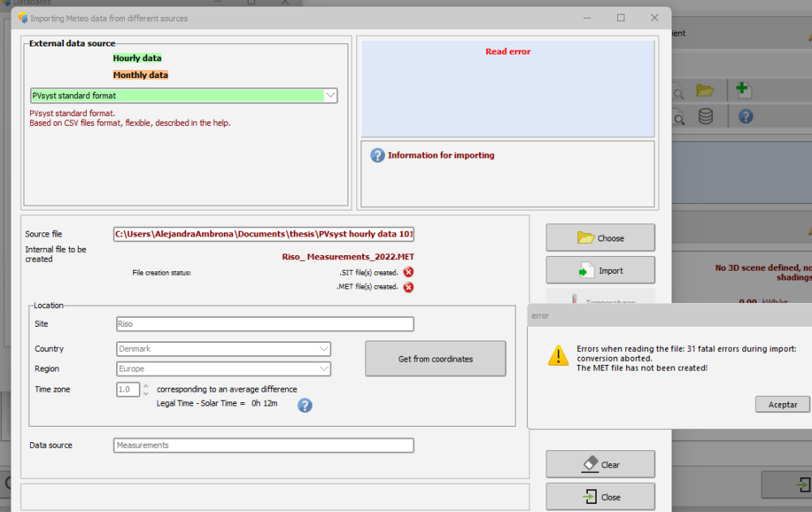Click the green plus new file icon
Viewport: 812px width, 512px height.
point(743,89)
